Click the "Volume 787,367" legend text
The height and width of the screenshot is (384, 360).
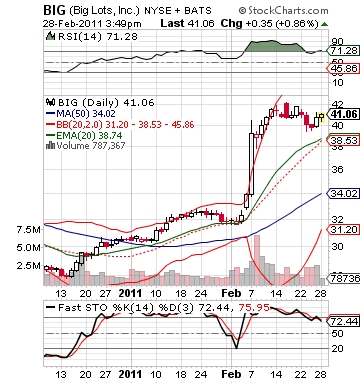coord(91,146)
